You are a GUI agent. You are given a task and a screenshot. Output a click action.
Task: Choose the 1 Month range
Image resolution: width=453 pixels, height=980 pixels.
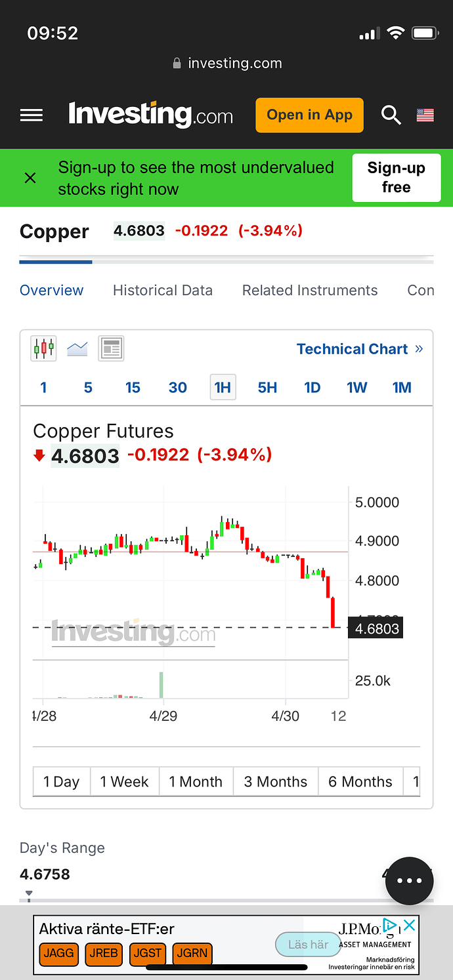[196, 782]
